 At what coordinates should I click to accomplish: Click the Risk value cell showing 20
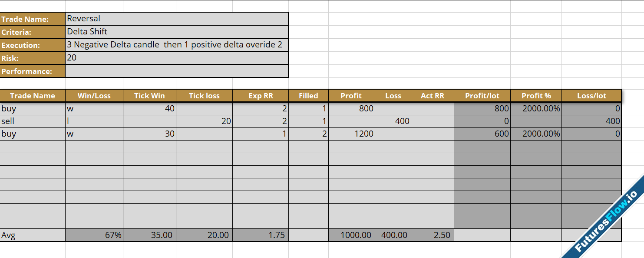176,58
